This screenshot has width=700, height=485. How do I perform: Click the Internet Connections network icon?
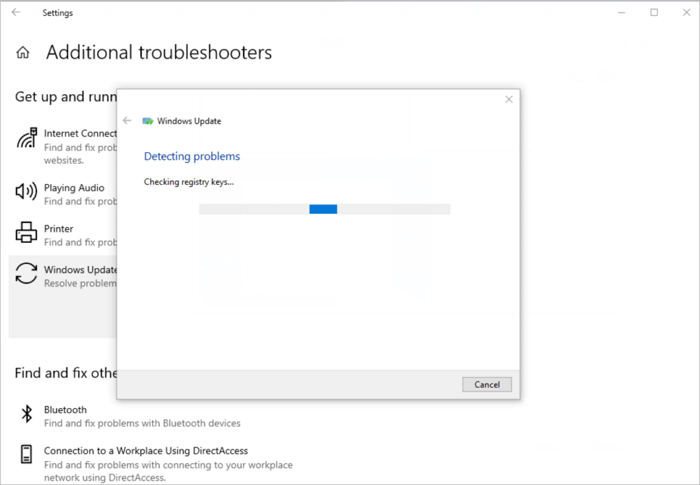[27, 138]
